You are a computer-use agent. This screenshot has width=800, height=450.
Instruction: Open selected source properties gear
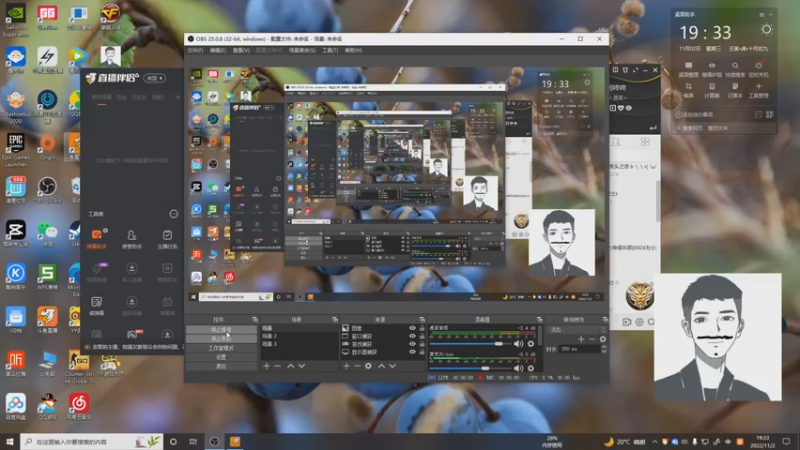368,366
